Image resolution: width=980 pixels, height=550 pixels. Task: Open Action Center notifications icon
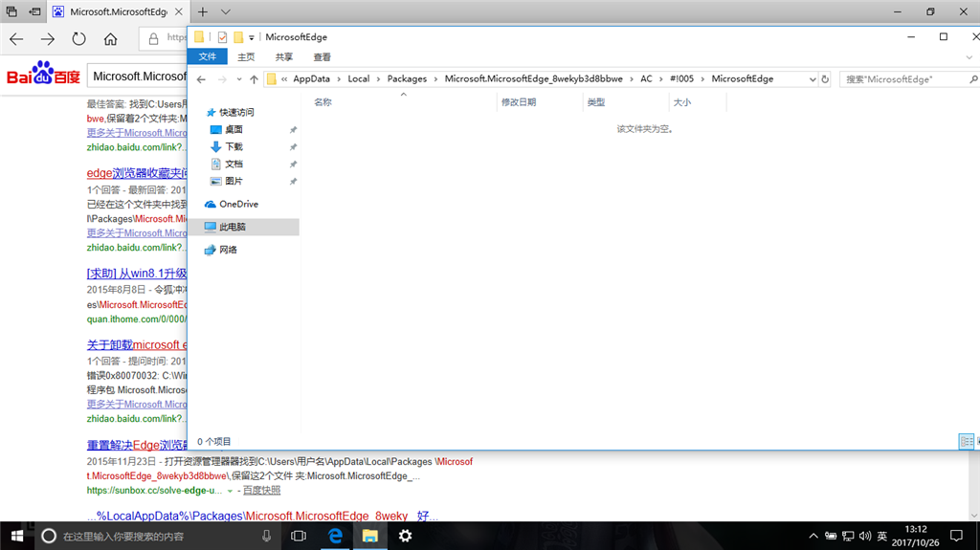click(x=956, y=536)
